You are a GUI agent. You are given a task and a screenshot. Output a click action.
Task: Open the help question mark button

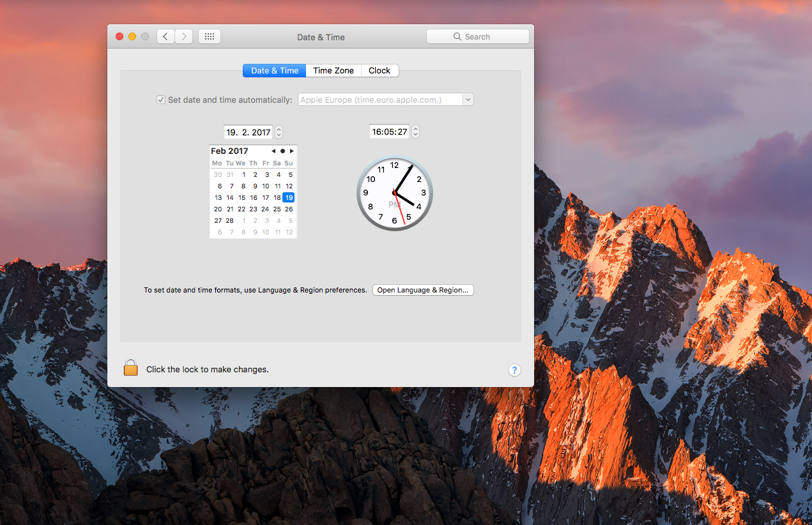(x=514, y=370)
